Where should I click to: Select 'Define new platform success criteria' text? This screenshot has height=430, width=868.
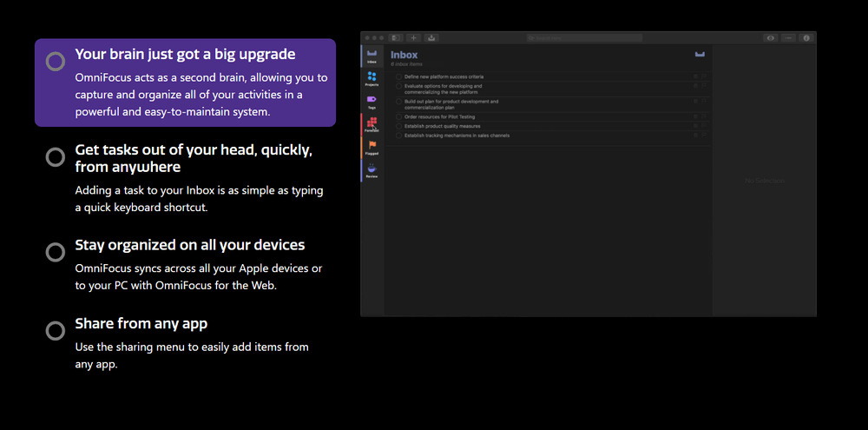[444, 77]
